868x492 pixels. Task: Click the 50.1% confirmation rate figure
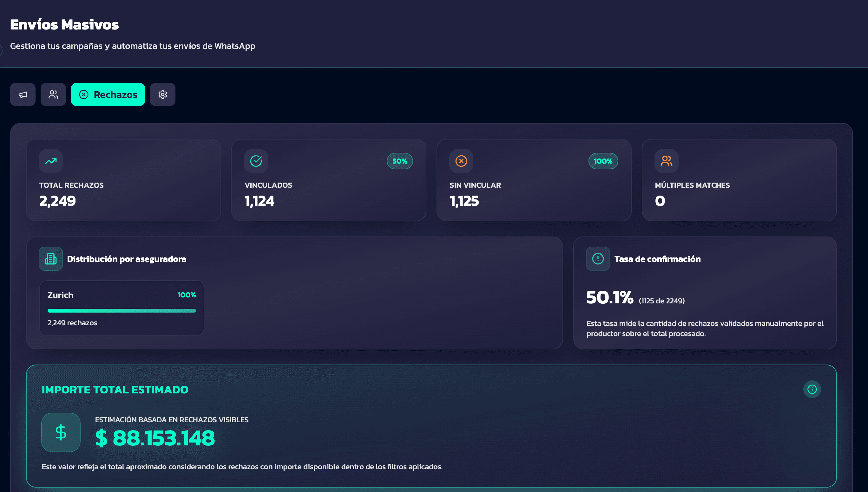(610, 298)
